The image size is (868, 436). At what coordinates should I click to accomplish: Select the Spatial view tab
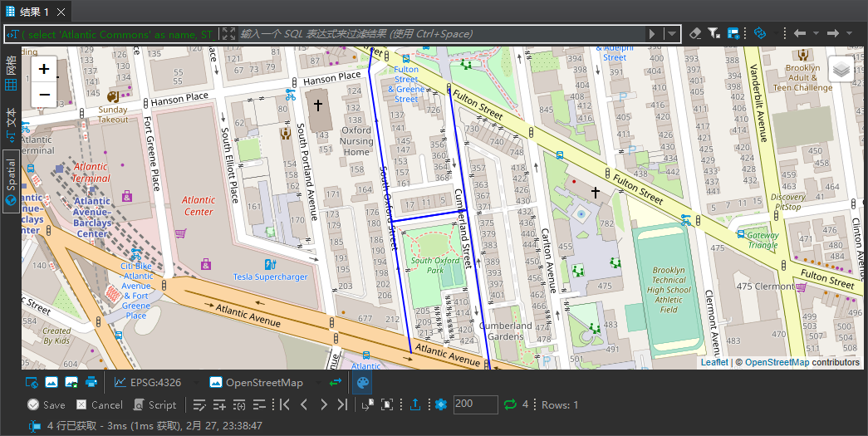coord(11,180)
